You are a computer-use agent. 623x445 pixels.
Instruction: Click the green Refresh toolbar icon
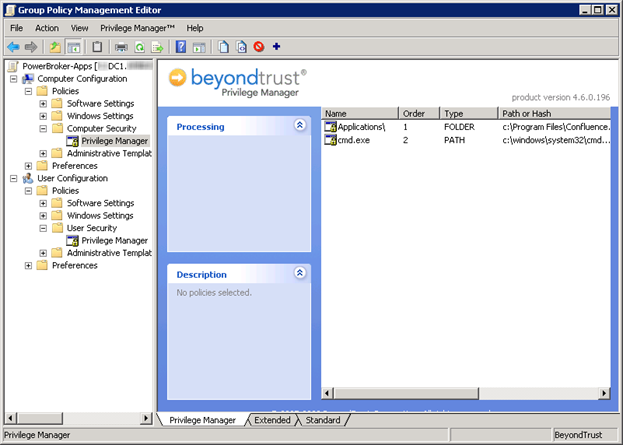[x=139, y=47]
